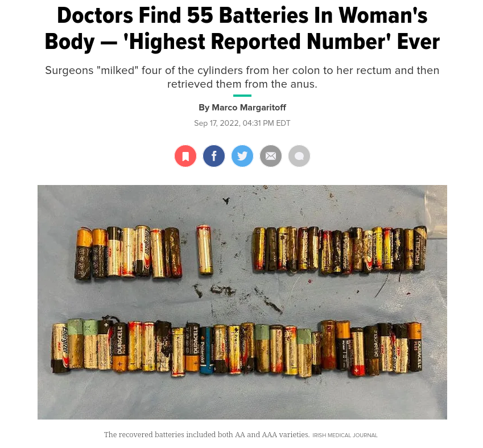Click the recovered batteries photo
The width and height of the screenshot is (483, 448).
[x=242, y=302]
